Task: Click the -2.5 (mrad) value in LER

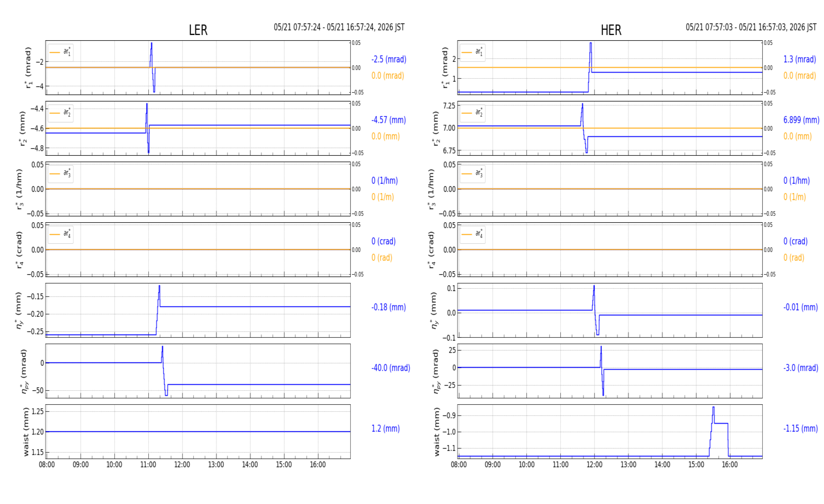Action: [389, 60]
